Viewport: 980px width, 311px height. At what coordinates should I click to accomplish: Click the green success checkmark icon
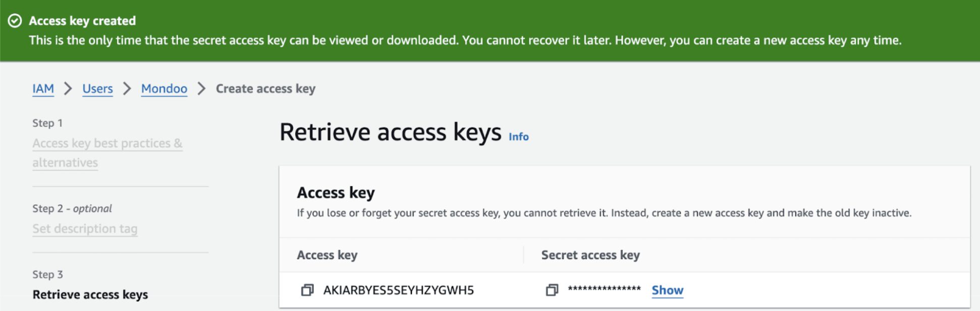15,21
